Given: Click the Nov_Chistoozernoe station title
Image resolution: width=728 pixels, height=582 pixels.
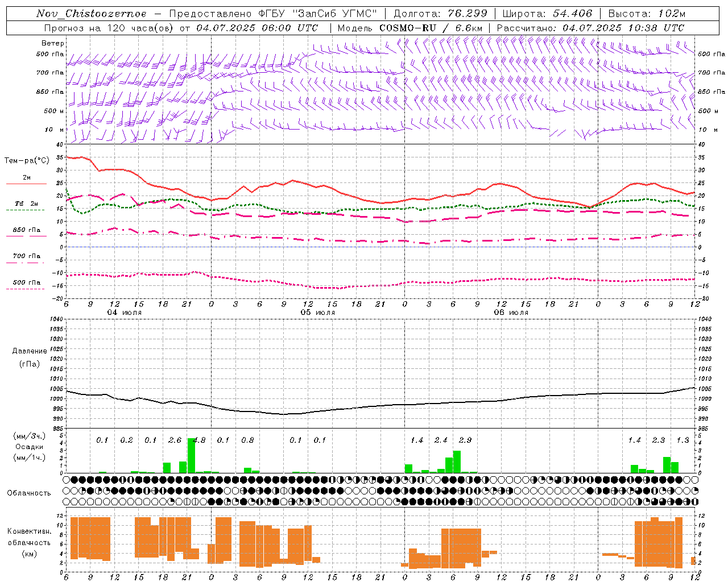Looking at the screenshot, I should pyautogui.click(x=92, y=14).
